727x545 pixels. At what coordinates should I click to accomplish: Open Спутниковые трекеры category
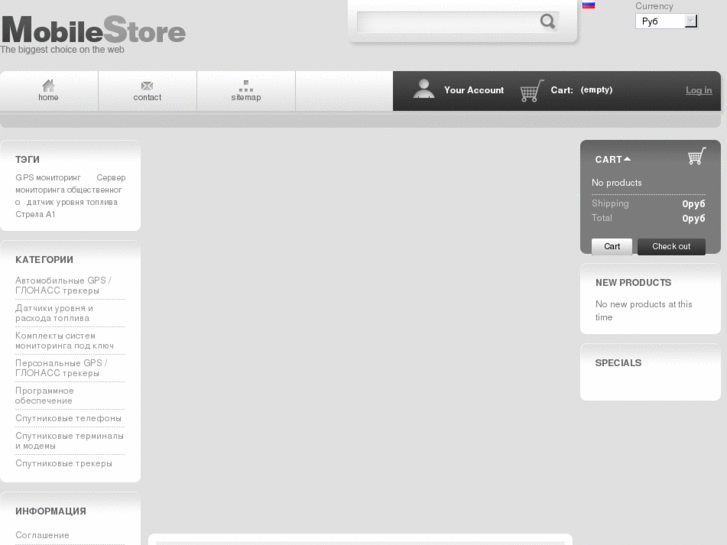click(64, 463)
